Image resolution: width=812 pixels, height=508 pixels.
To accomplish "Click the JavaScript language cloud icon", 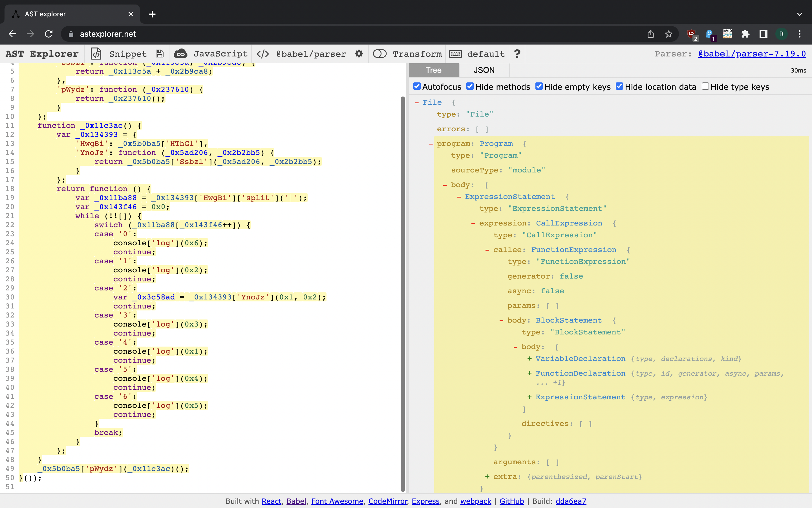I will pyautogui.click(x=180, y=54).
